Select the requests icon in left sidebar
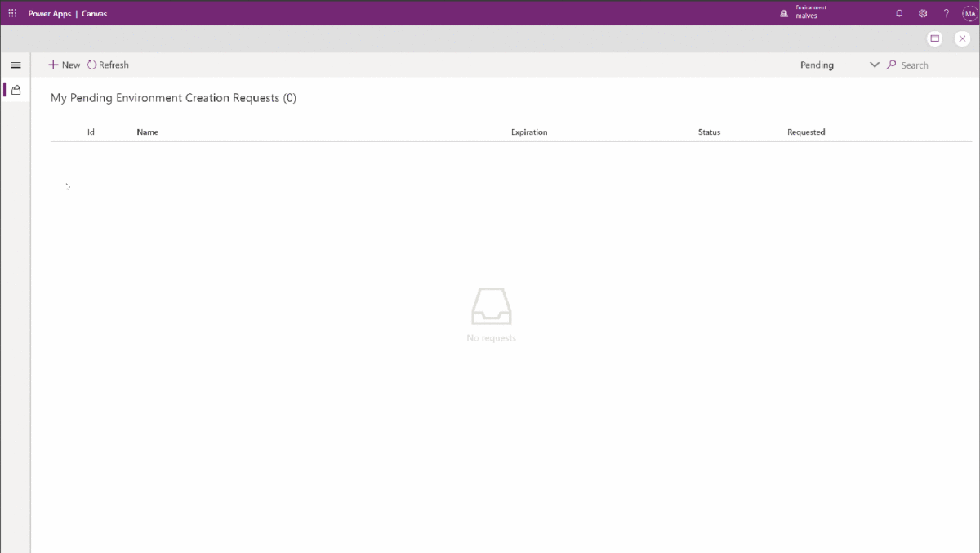The image size is (980, 553). (x=16, y=90)
